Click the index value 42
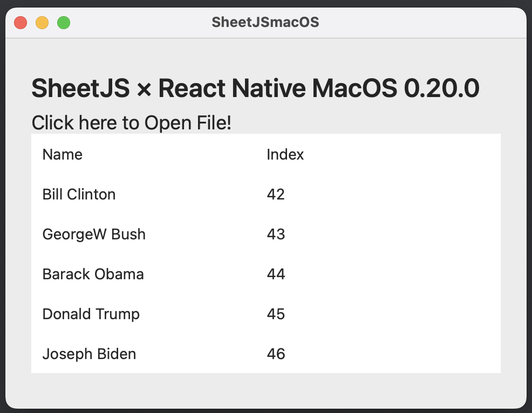This screenshot has width=532, height=413. [276, 195]
